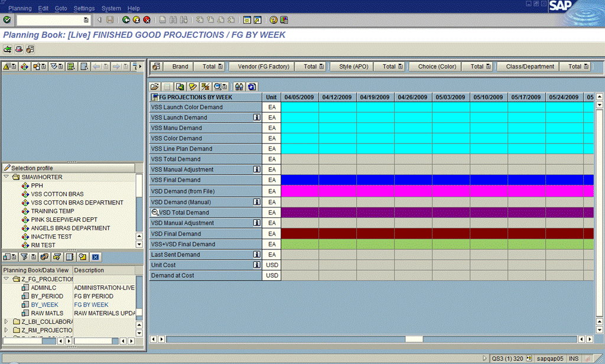Click the header icon left of Brand
Image resolution: width=605 pixels, height=364 pixels.
[x=156, y=66]
